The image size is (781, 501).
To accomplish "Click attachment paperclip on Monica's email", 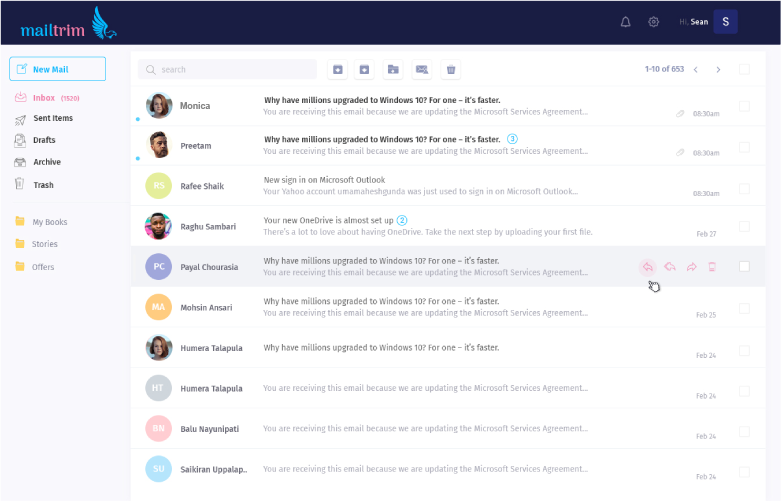I will coord(680,114).
